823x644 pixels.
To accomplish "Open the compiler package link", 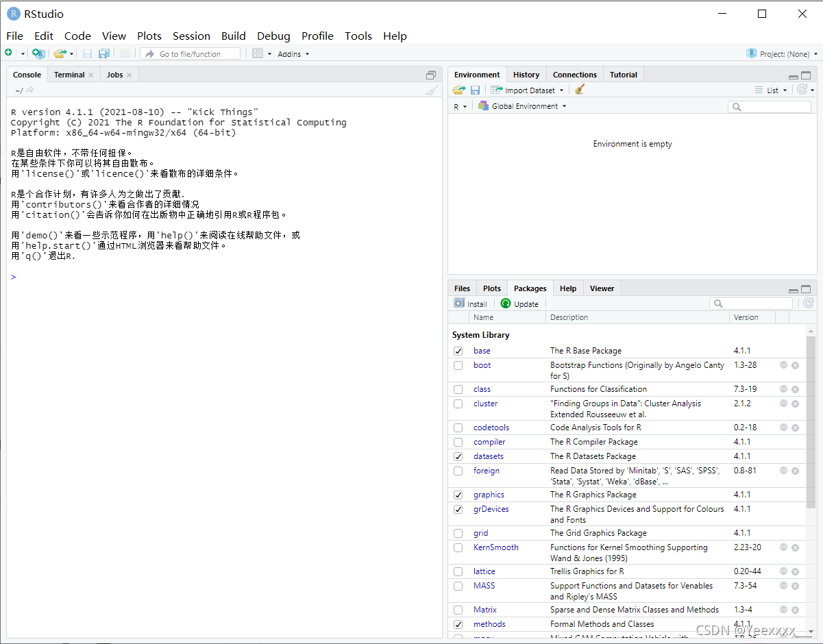I will coord(489,442).
